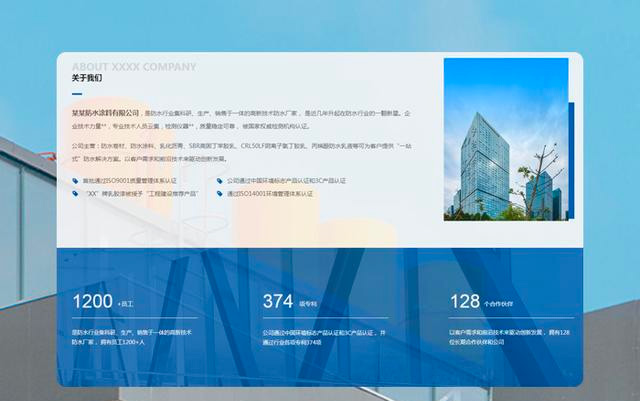Click the tag icon beside ISO14001 certification
The width and height of the screenshot is (640, 401).
coord(220,194)
